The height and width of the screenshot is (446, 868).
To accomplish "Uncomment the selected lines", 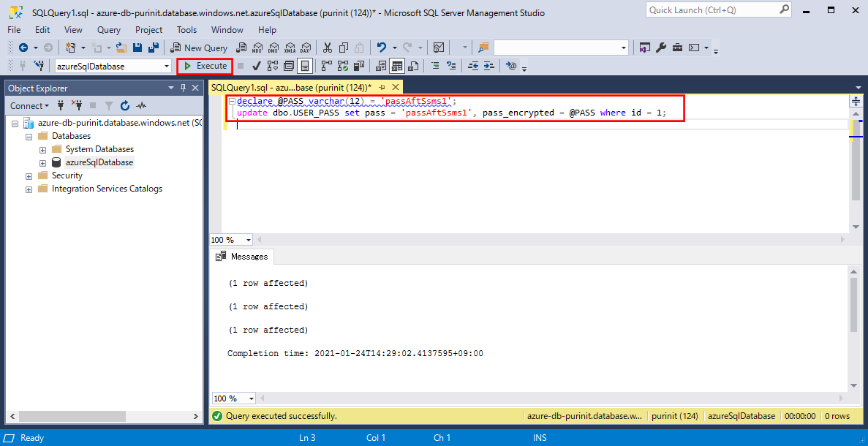I will (x=451, y=66).
